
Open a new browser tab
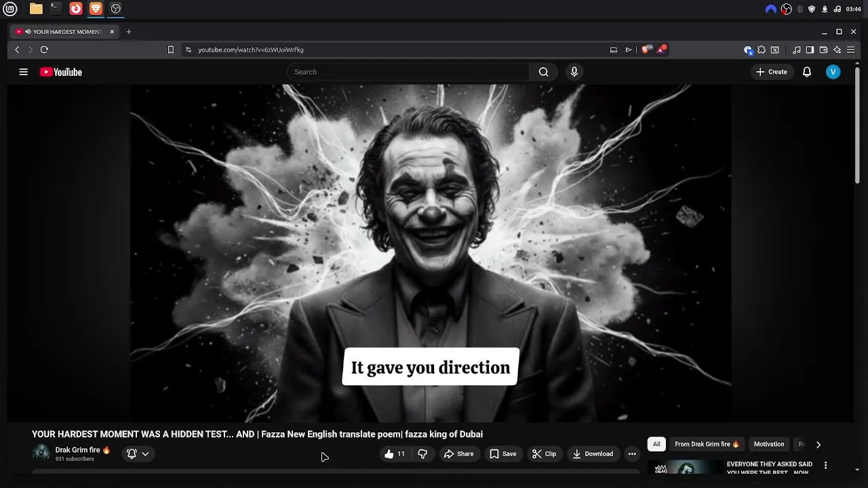(129, 31)
